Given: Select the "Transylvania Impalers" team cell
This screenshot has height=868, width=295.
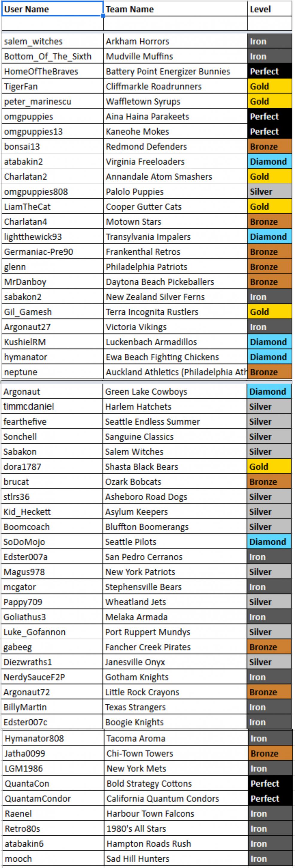Looking at the screenshot, I should (x=175, y=237).
